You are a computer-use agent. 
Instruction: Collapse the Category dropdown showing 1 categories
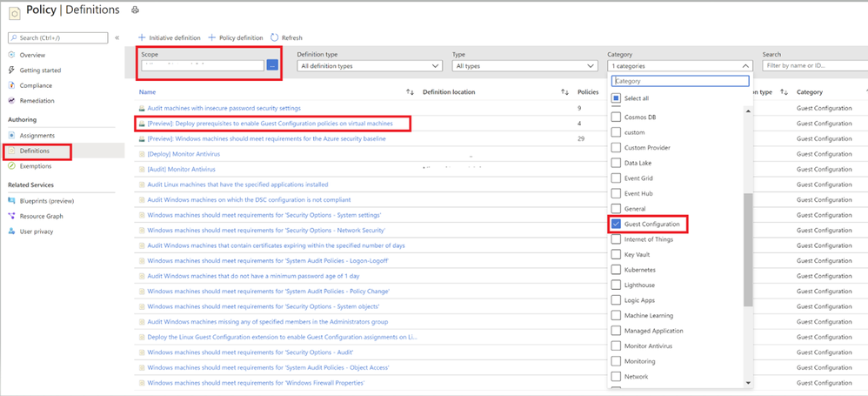tap(680, 65)
